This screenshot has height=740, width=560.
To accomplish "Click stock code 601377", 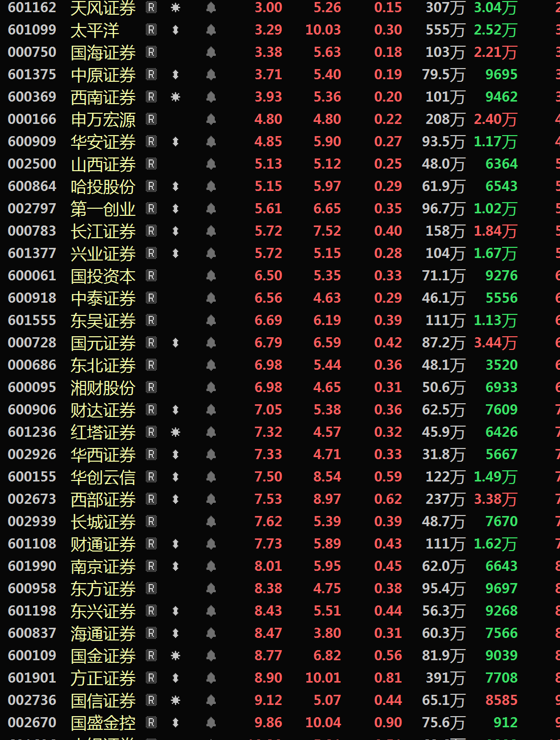I will tap(32, 253).
